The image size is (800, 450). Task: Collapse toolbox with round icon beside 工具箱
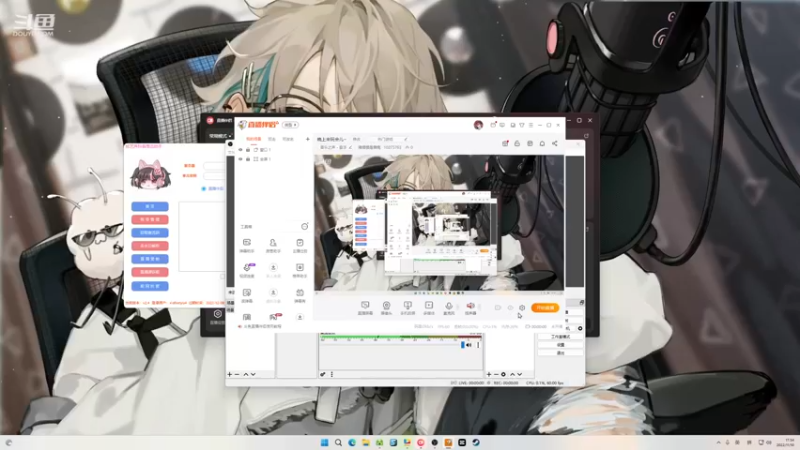305,226
